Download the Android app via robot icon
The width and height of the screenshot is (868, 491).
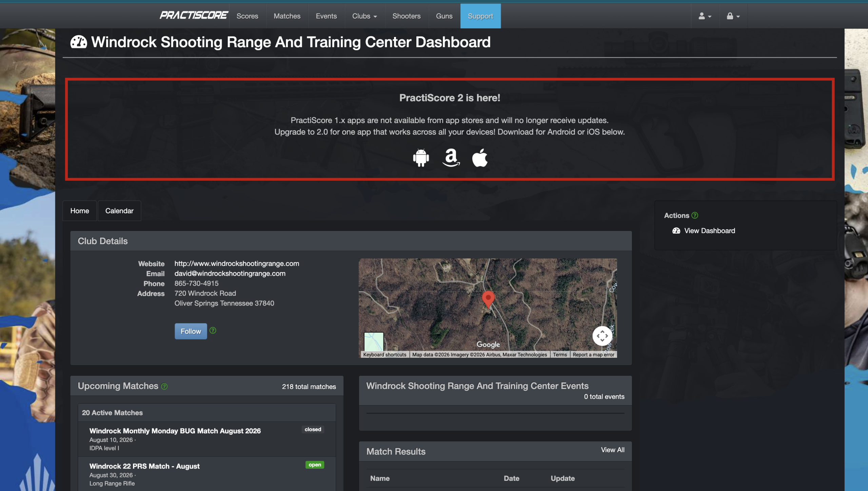tap(421, 158)
